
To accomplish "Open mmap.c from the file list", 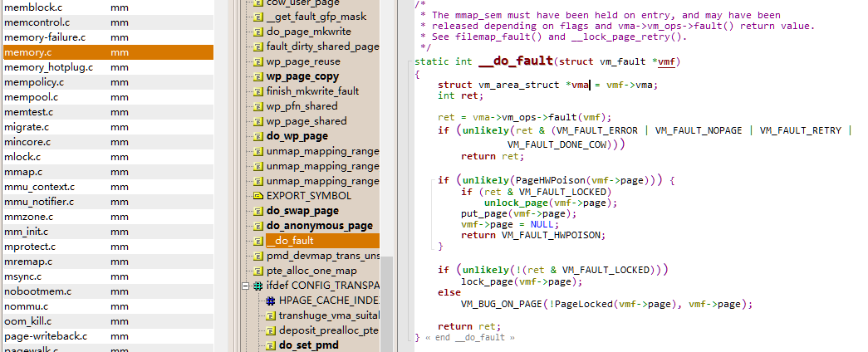I will 107,172.
